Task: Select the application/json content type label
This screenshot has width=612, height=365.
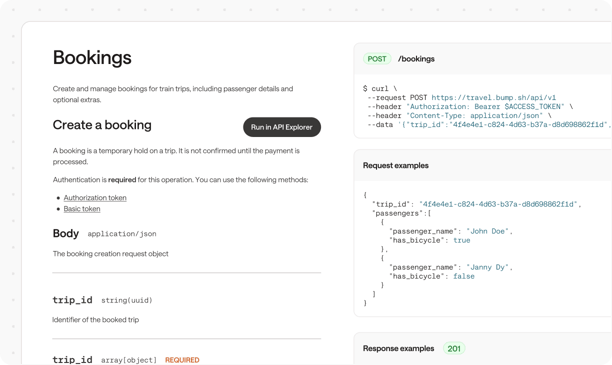Action: coord(122,234)
